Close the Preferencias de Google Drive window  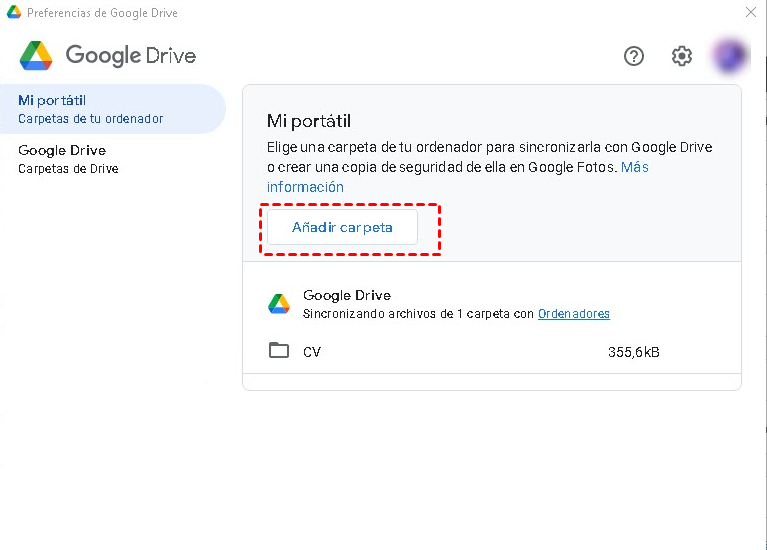(x=751, y=13)
